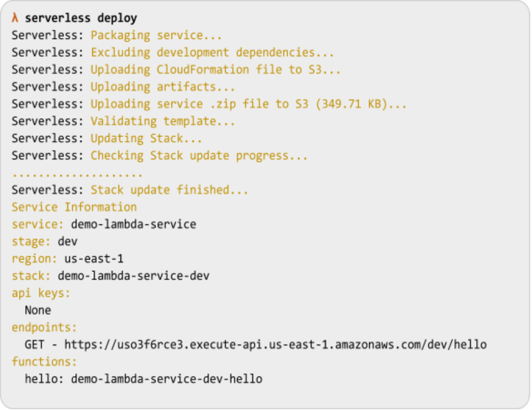Click 'Stack update finished...' message

[169, 190]
